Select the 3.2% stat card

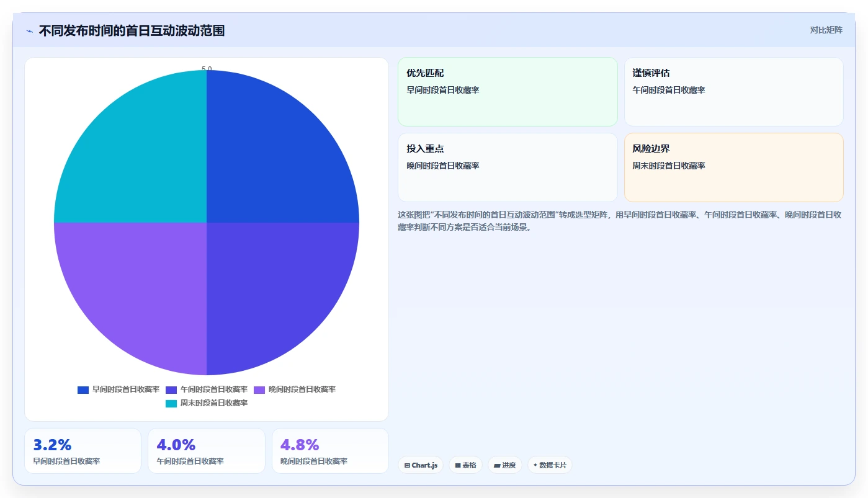click(83, 451)
